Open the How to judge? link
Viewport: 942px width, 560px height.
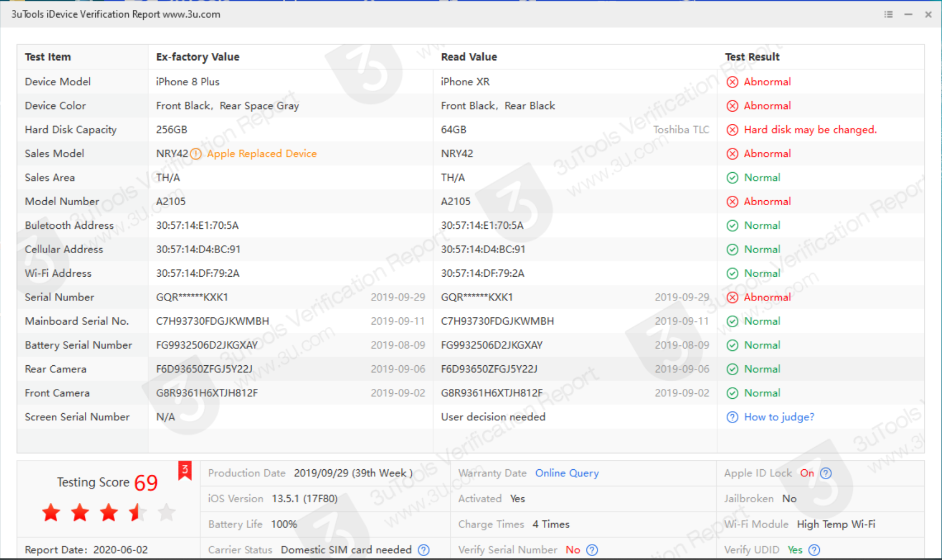point(779,417)
